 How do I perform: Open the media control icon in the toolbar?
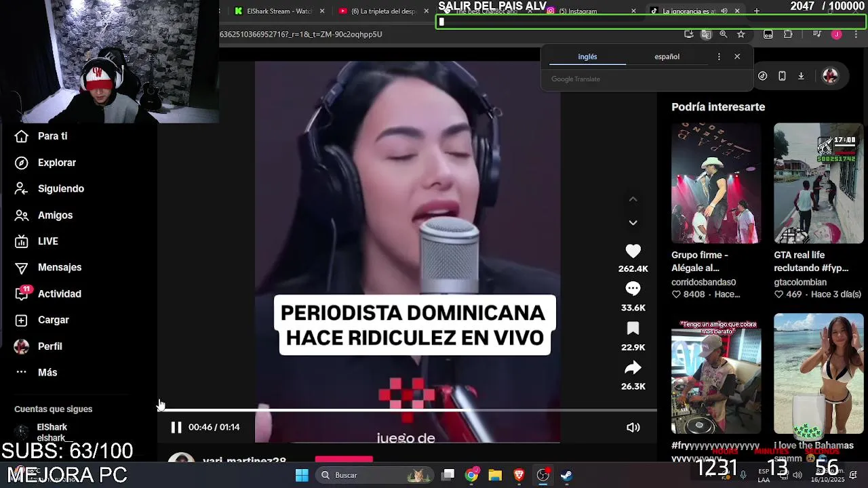(x=816, y=34)
